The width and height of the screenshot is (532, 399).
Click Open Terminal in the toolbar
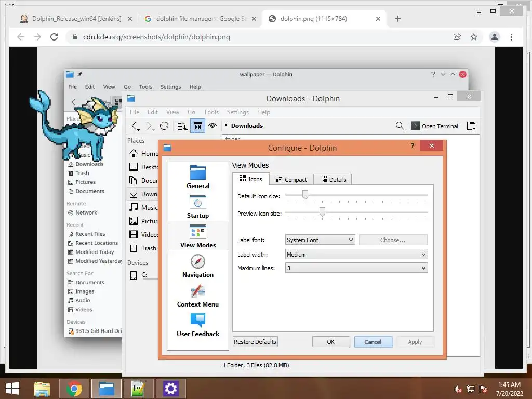coord(435,126)
